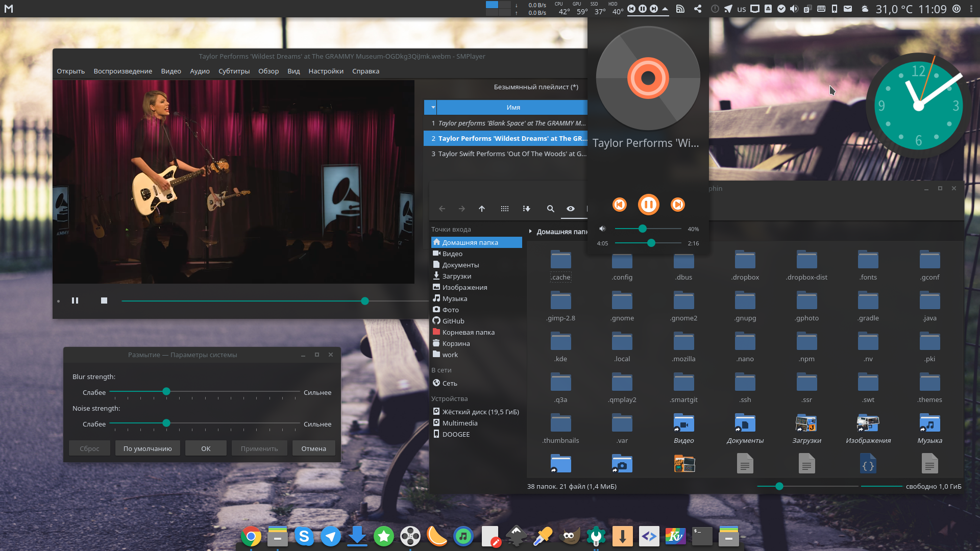Open GIMP from the dock
This screenshot has width=980, height=551.
[x=569, y=536]
